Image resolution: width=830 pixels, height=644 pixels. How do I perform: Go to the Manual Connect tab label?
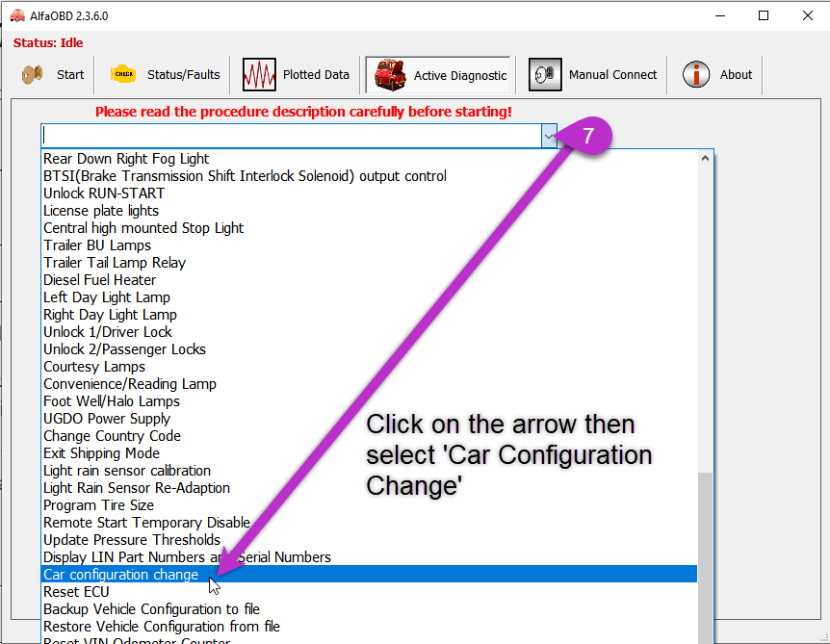point(613,75)
